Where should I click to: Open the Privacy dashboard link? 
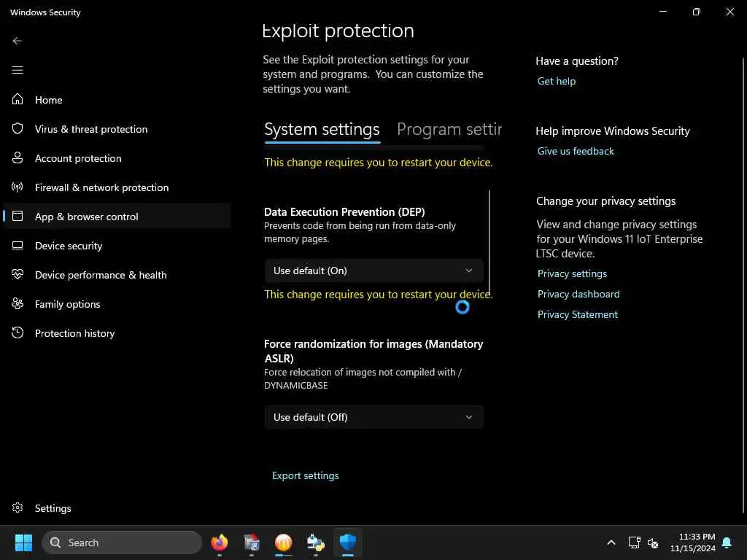[x=578, y=294]
